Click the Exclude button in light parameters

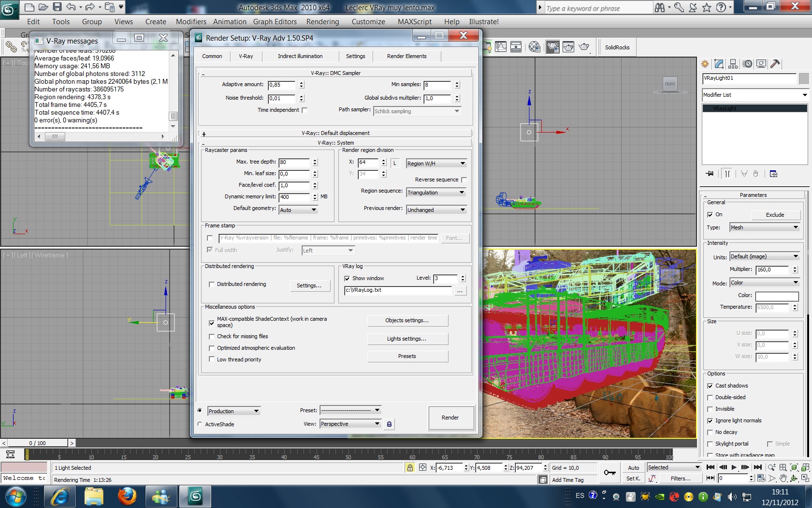click(x=775, y=215)
